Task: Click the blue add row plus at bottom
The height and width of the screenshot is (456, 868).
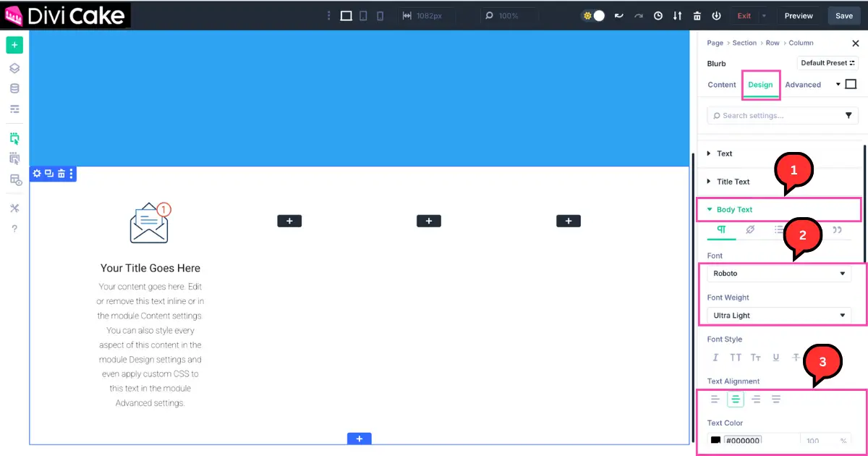Action: point(359,439)
